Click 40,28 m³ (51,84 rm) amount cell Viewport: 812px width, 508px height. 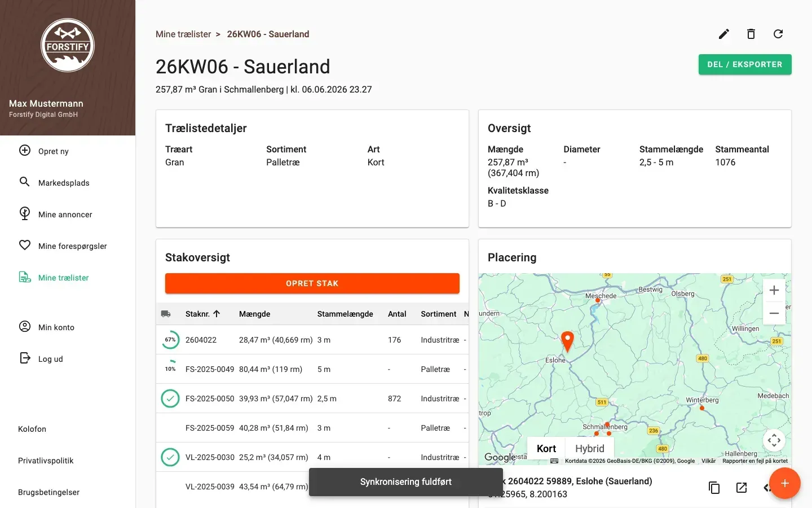click(x=273, y=428)
